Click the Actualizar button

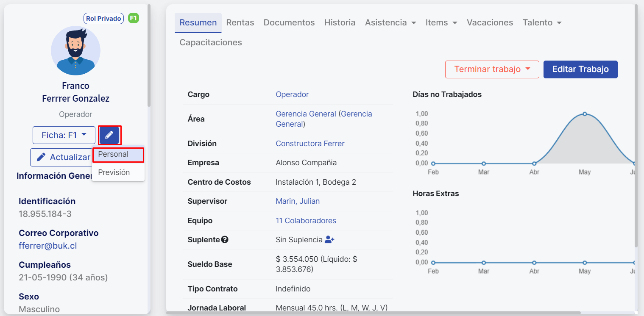click(61, 157)
